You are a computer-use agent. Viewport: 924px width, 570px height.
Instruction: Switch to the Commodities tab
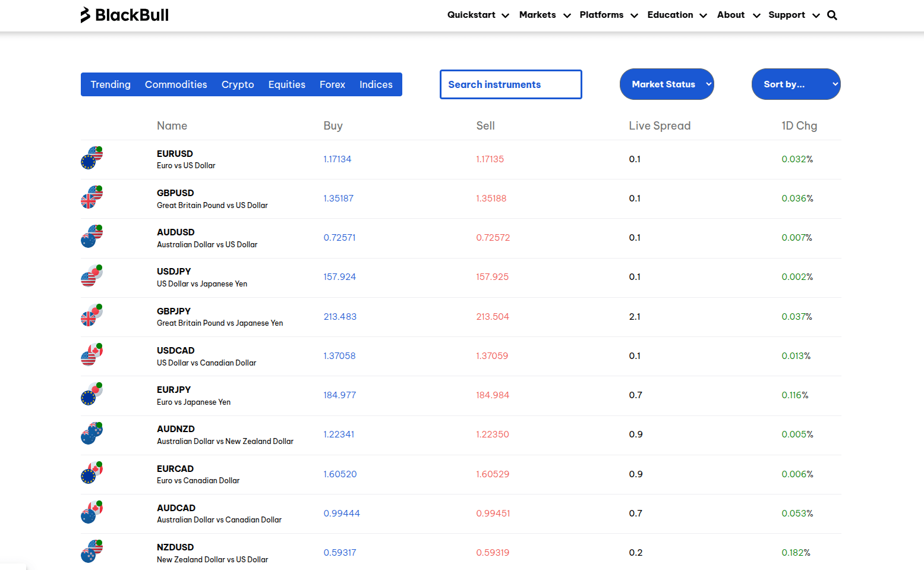[x=176, y=84]
